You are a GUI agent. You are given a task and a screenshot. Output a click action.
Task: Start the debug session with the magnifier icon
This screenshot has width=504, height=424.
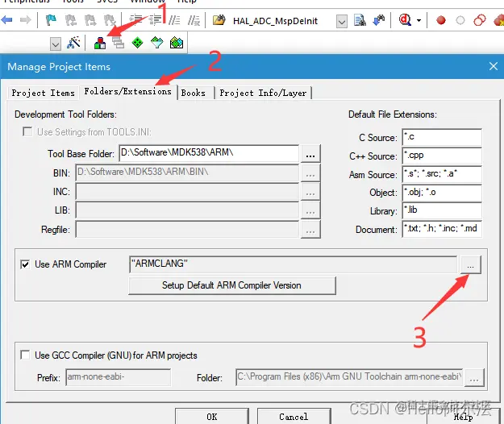click(x=405, y=20)
